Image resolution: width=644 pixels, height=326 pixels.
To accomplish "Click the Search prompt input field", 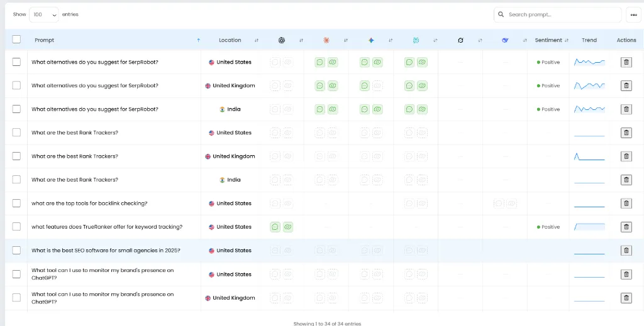I will pyautogui.click(x=558, y=14).
